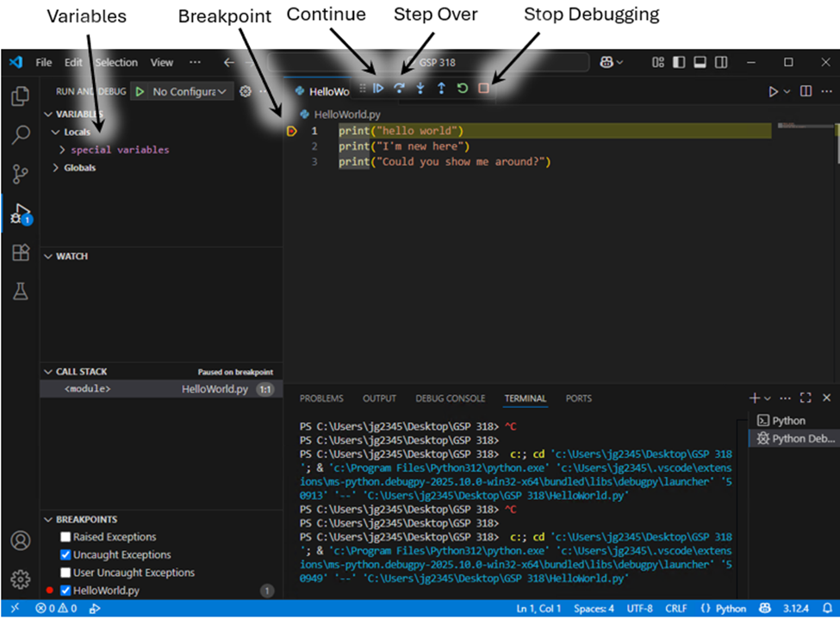Screen dimensions: 840x619
Task: Enable the Raised Exceptions checkbox
Action: tap(65, 537)
